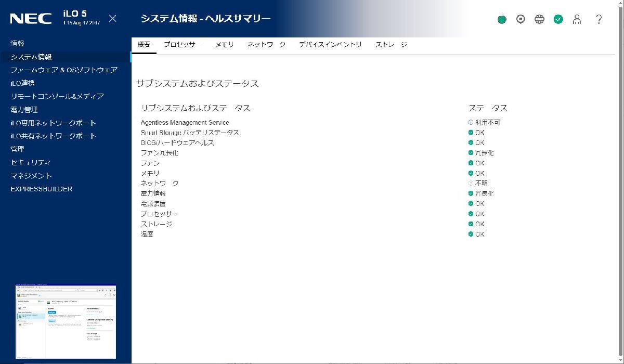Open 情報 in the sidebar
The image size is (624, 364).
17,43
